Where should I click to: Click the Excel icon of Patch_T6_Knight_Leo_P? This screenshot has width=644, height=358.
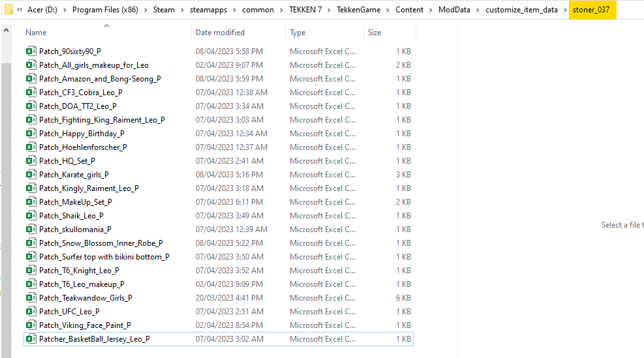(31, 270)
